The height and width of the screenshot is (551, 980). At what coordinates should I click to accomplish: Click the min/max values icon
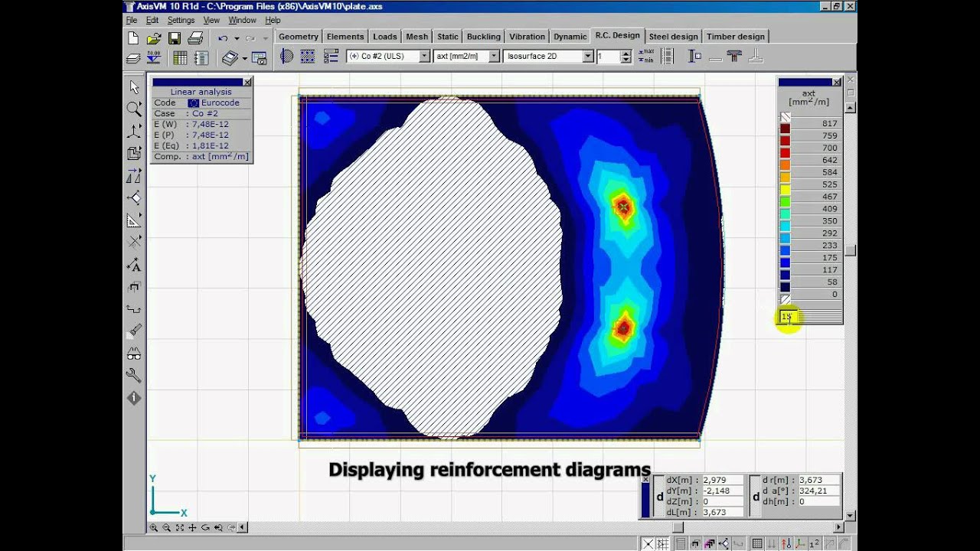647,57
